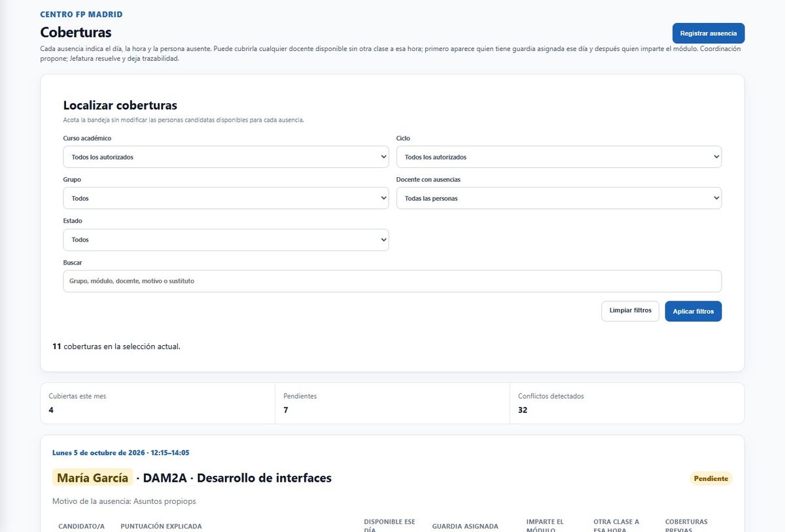Click Limpiar filtros button
Image resolution: width=785 pixels, height=532 pixels.
coord(630,311)
